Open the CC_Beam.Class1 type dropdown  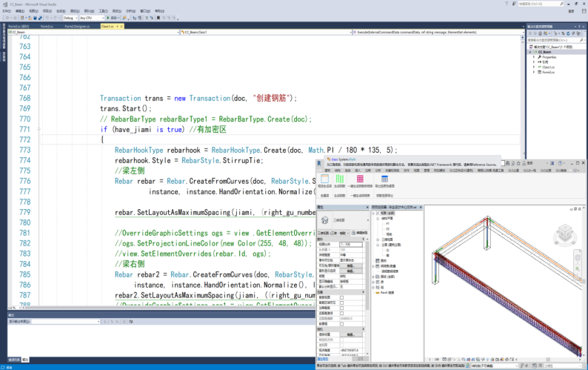click(x=267, y=33)
